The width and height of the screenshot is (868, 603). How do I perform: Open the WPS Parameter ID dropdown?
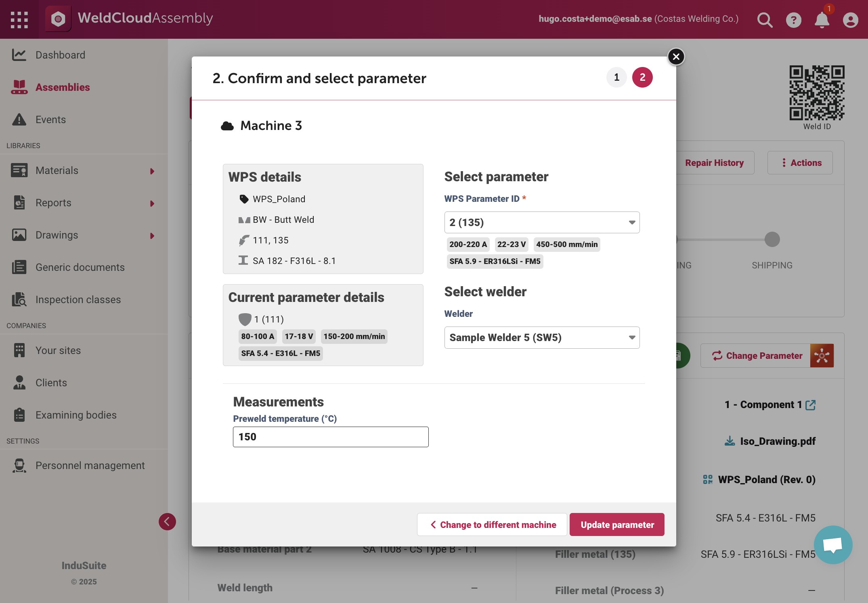542,222
